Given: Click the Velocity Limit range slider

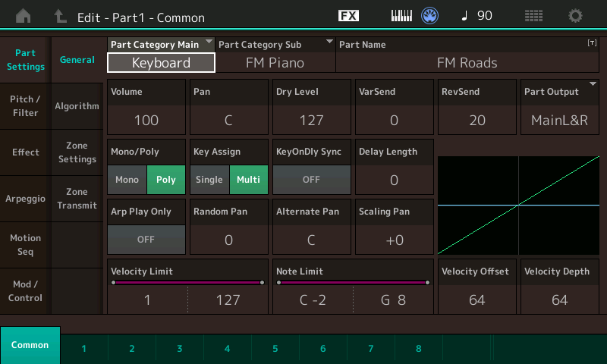Looking at the screenshot, I should [187, 283].
